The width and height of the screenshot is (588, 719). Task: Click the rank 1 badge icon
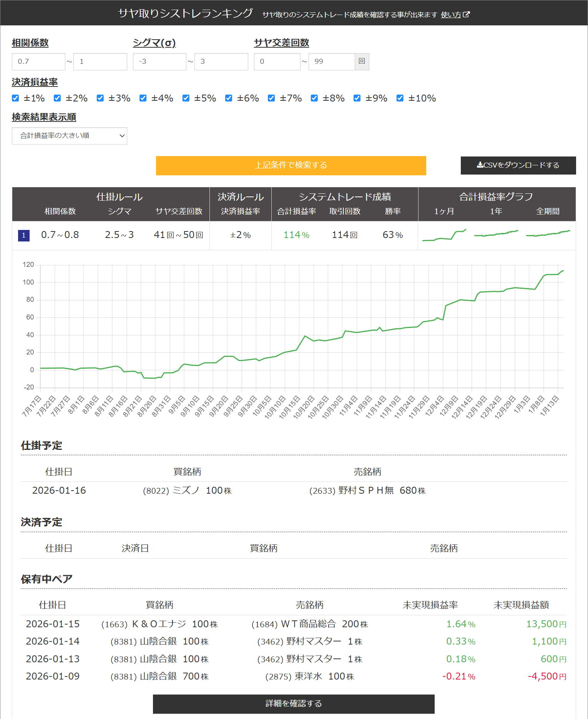coord(24,235)
